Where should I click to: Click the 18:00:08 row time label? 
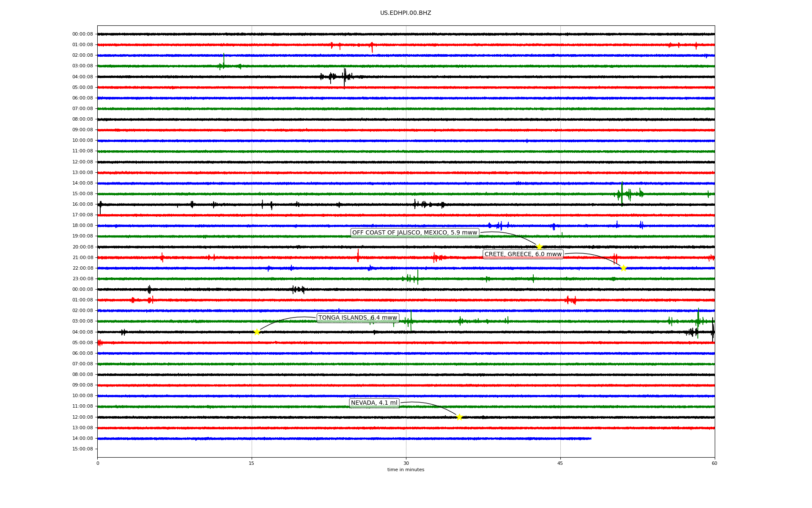point(82,226)
